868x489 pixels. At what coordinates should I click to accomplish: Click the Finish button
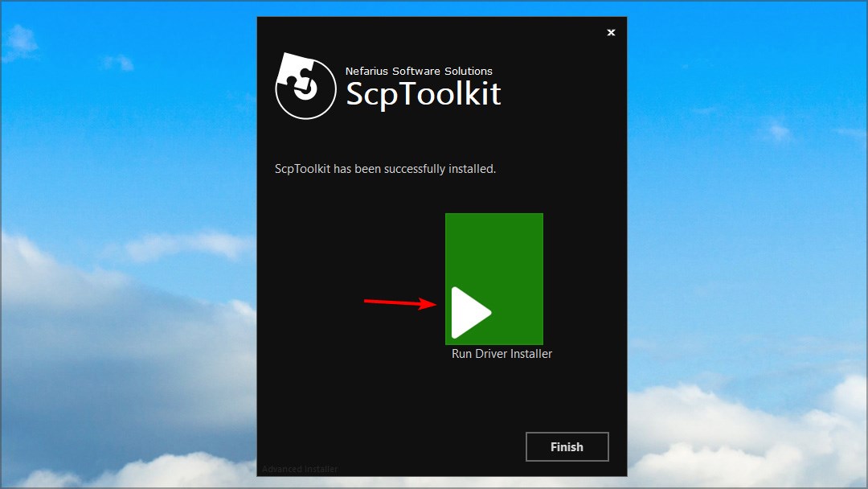[x=567, y=447]
